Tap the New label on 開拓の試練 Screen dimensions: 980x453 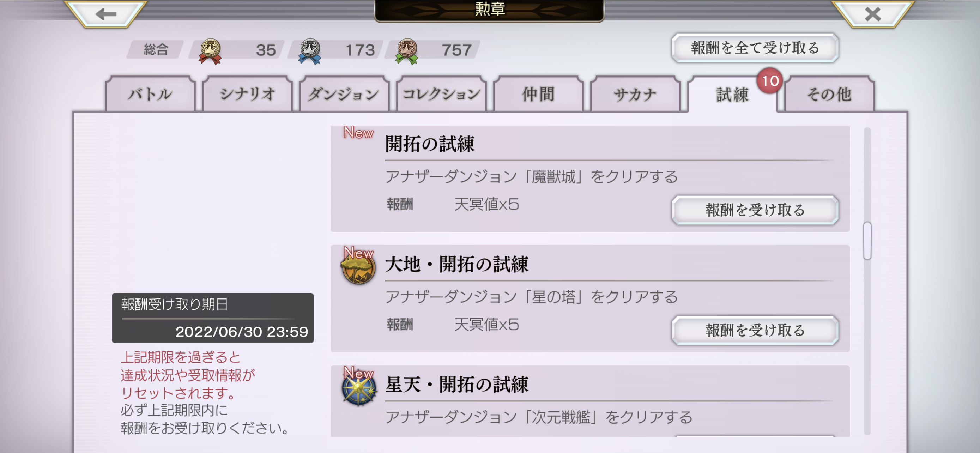coord(358,133)
